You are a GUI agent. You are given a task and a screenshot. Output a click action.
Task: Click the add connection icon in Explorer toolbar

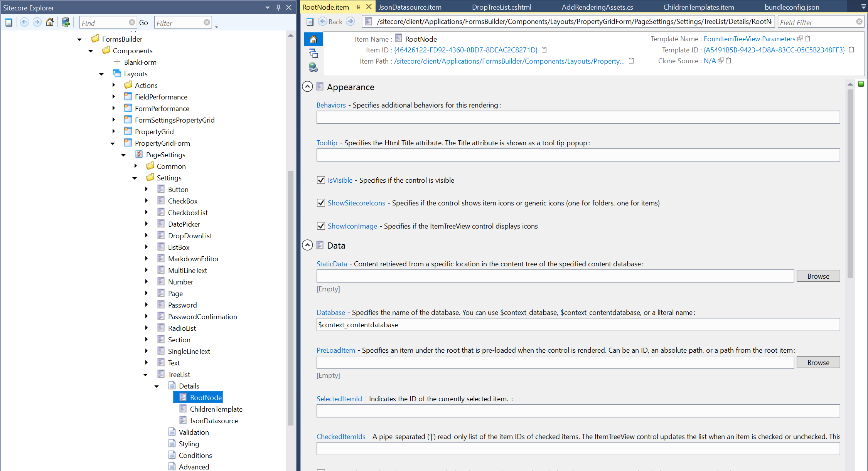coord(66,22)
